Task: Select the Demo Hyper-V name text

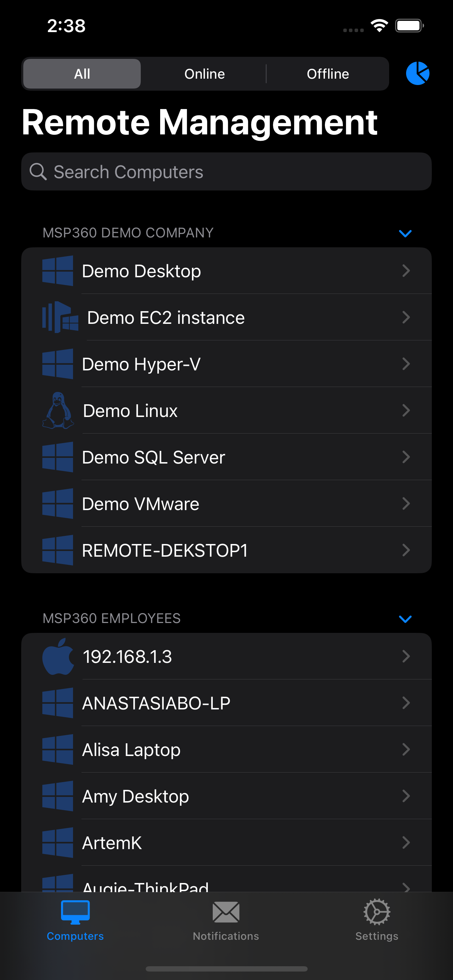Action: click(x=141, y=364)
